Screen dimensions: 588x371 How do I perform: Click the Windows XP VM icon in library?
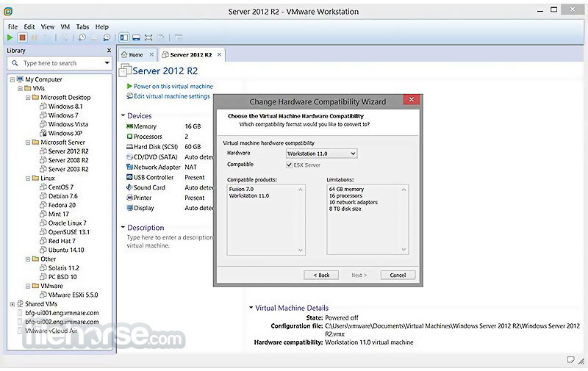click(43, 133)
